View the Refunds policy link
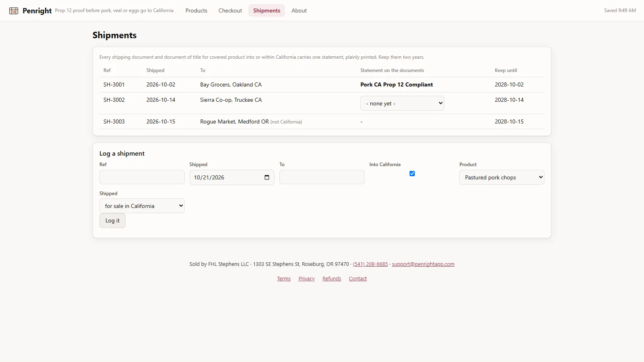The height and width of the screenshot is (362, 644). (332, 279)
